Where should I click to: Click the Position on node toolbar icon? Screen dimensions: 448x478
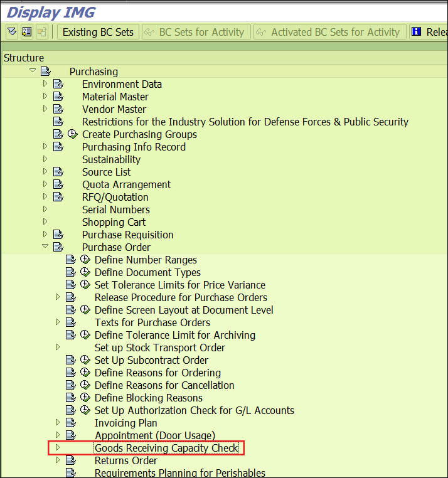click(27, 32)
